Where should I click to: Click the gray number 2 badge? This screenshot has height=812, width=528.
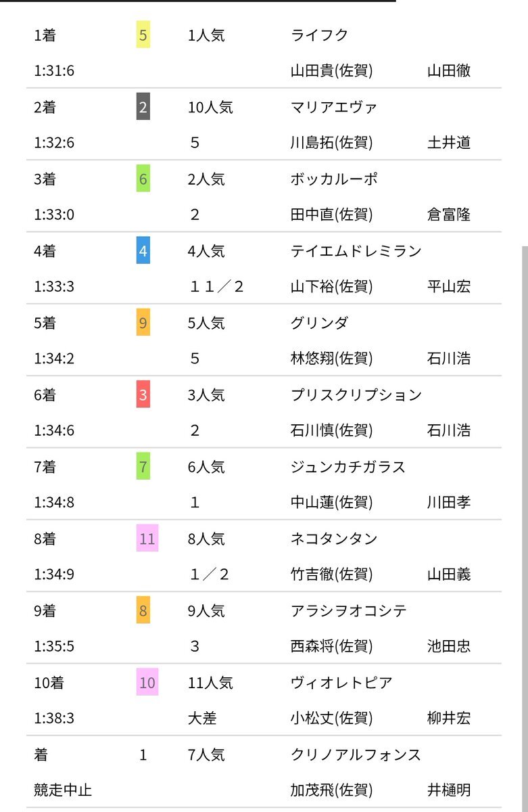143,107
